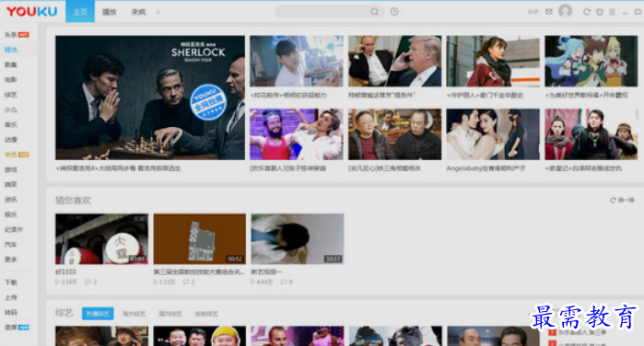
Task: Click the 第三届全国数控技能大赛 video title
Action: pyautogui.click(x=199, y=271)
